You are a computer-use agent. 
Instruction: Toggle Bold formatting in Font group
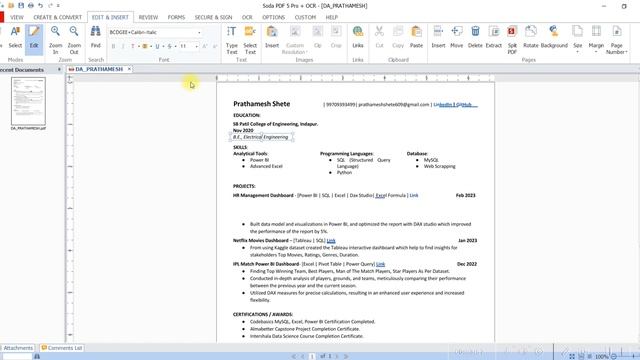[x=113, y=47]
